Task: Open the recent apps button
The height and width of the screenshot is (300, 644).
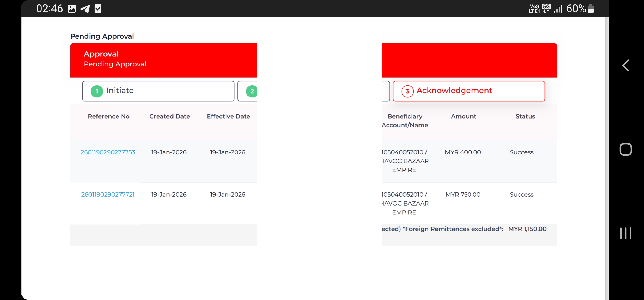Action: (x=626, y=233)
